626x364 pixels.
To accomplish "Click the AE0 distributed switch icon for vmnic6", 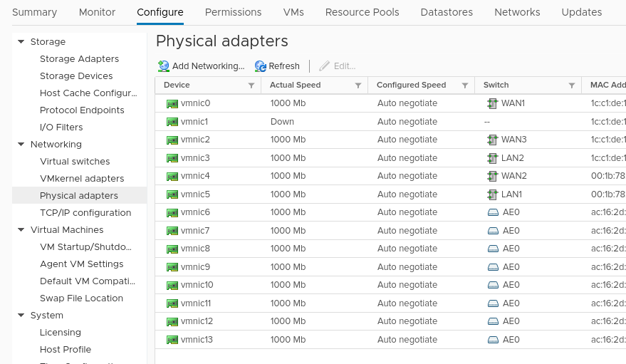I will tap(493, 212).
